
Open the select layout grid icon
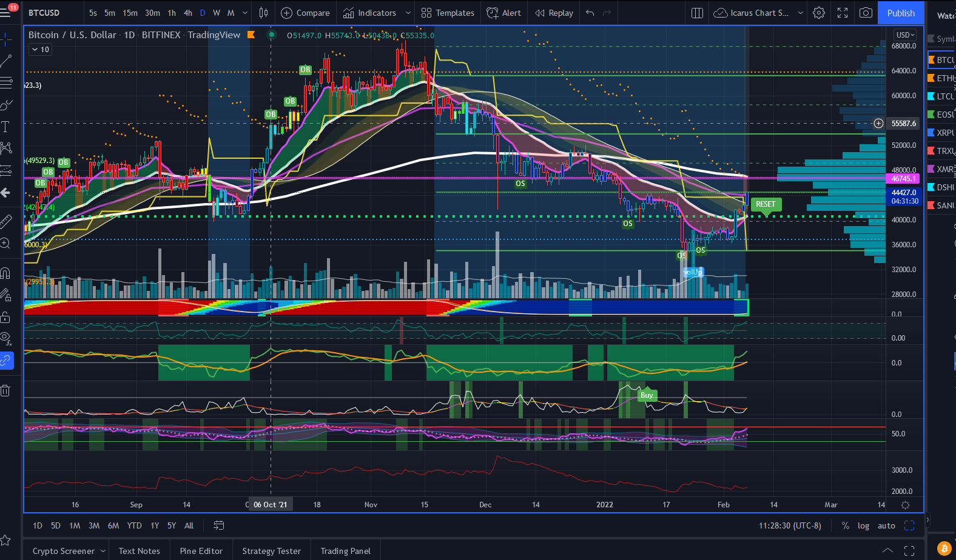[697, 13]
